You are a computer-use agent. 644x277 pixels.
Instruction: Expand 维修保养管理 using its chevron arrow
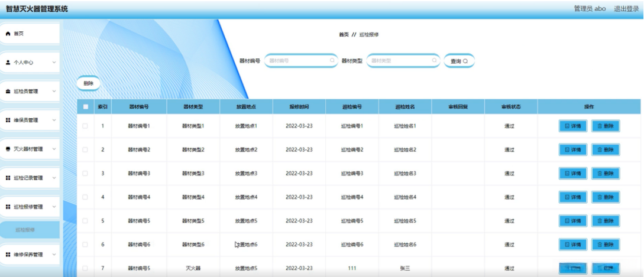[54, 255]
